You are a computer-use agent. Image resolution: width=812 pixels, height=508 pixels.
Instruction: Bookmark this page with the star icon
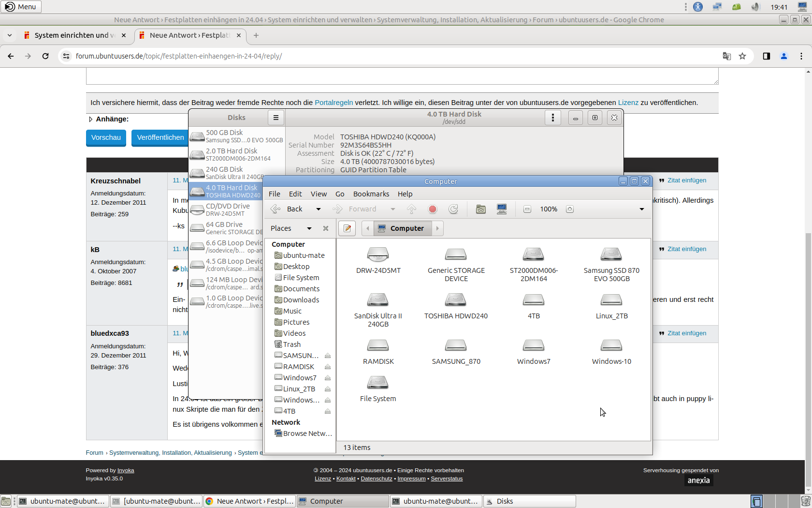pyautogui.click(x=742, y=56)
